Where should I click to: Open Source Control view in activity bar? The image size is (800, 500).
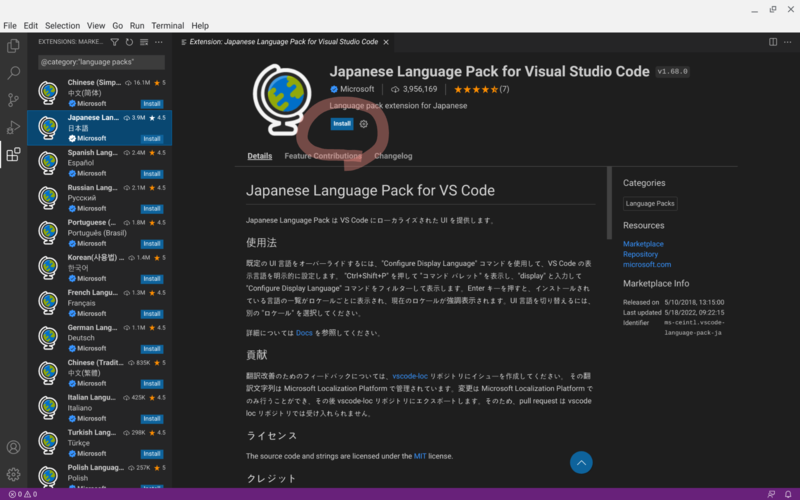click(13, 99)
